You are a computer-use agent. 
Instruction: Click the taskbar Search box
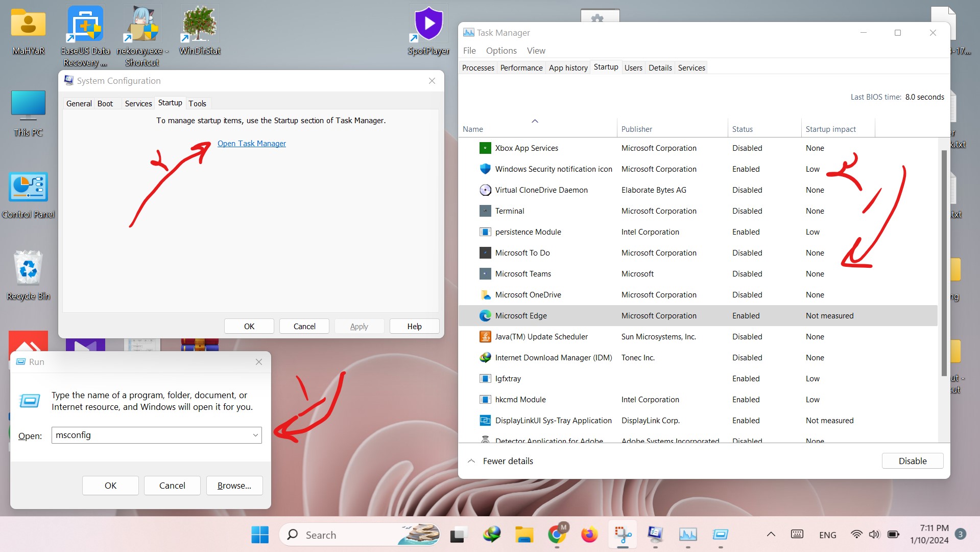[360, 535]
